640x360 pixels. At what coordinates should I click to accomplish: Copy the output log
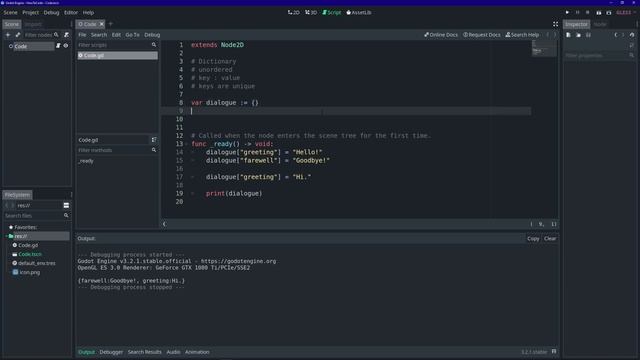coord(533,239)
